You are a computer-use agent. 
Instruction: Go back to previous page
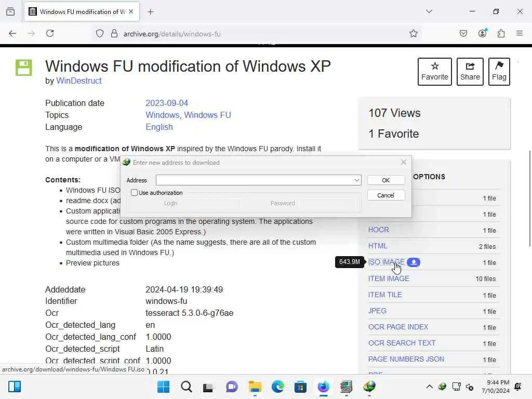pos(12,33)
